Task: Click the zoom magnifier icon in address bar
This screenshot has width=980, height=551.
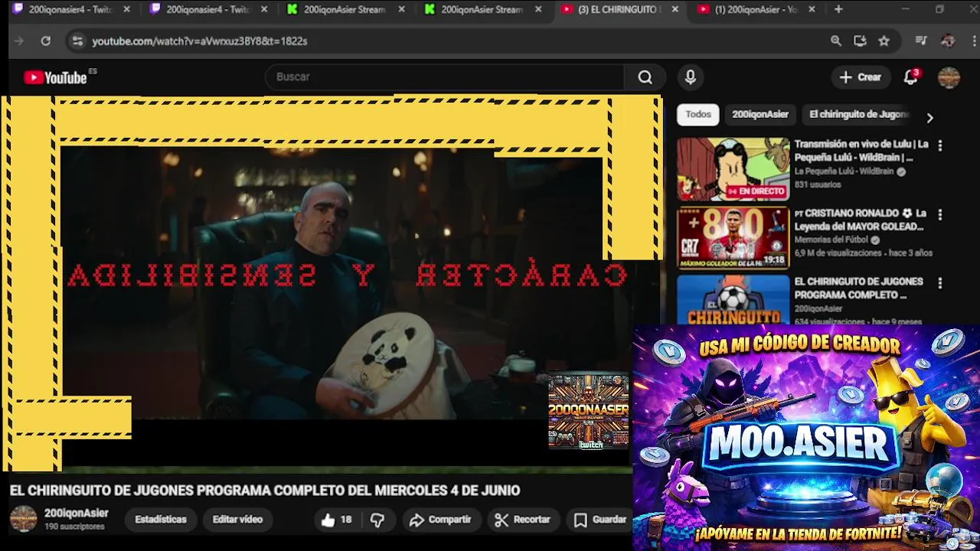Action: point(836,41)
